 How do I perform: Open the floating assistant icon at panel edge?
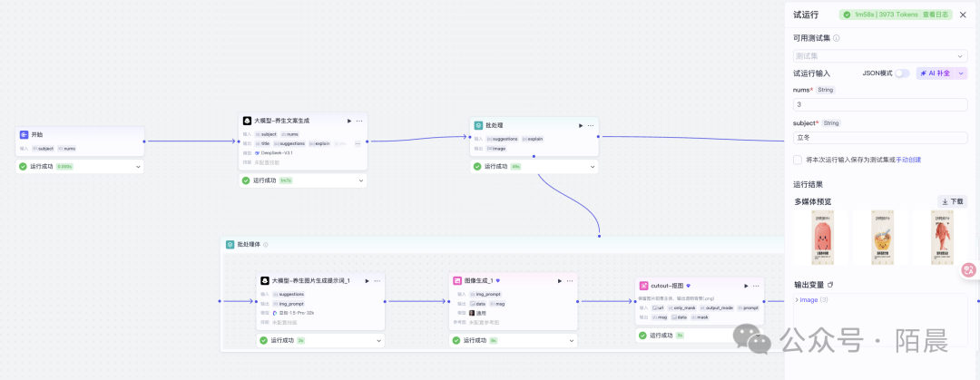(x=968, y=269)
